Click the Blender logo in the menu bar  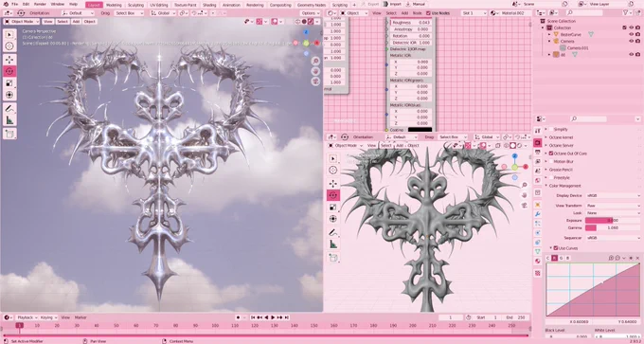[6, 4]
